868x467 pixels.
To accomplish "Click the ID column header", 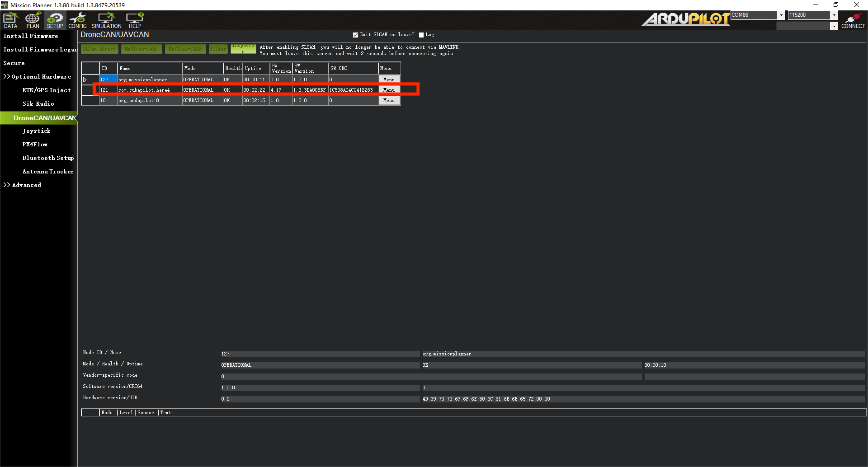I will click(x=108, y=68).
